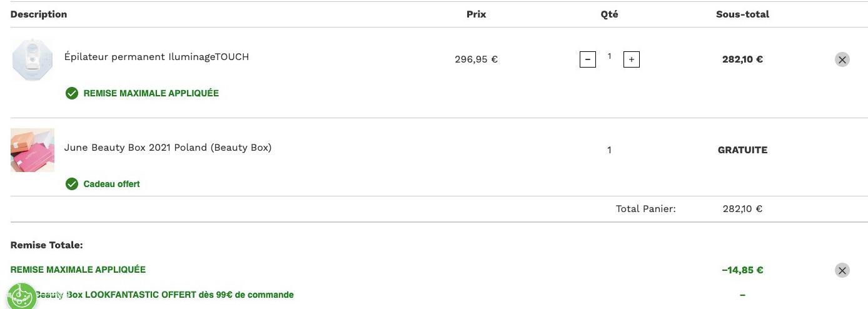Remove Épilateur permanent IluminageTOUCH from cart
Image resolution: width=868 pixels, height=309 pixels.
click(842, 59)
